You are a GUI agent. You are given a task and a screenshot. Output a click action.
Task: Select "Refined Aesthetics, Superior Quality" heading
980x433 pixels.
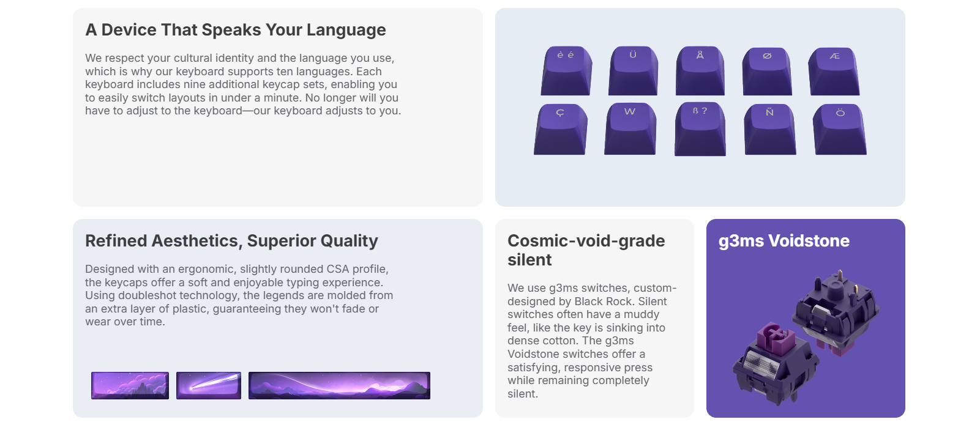pyautogui.click(x=231, y=241)
